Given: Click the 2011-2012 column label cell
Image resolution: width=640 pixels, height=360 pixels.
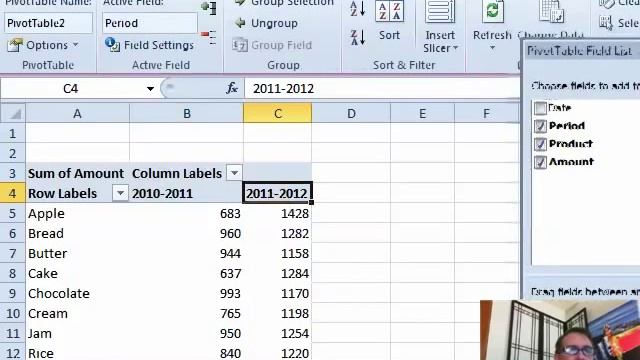Looking at the screenshot, I should coord(278,193).
